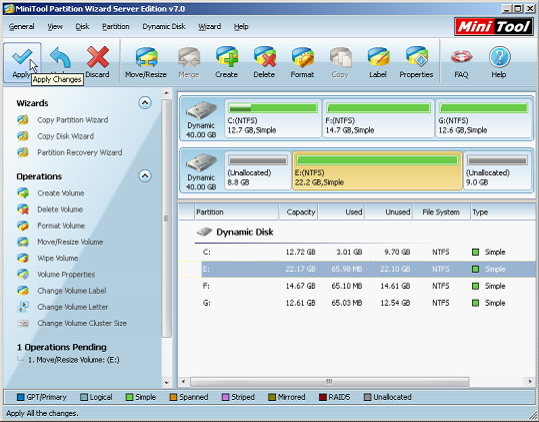Collapse the Operations section

(x=145, y=176)
